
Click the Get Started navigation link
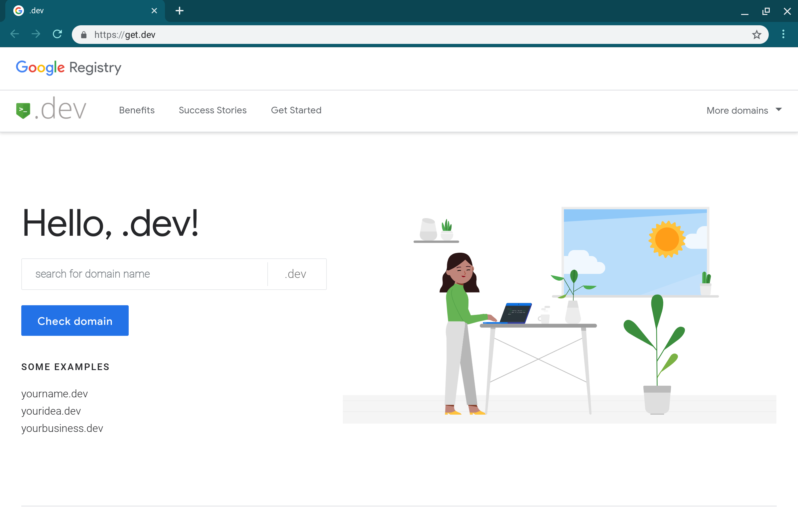point(296,110)
